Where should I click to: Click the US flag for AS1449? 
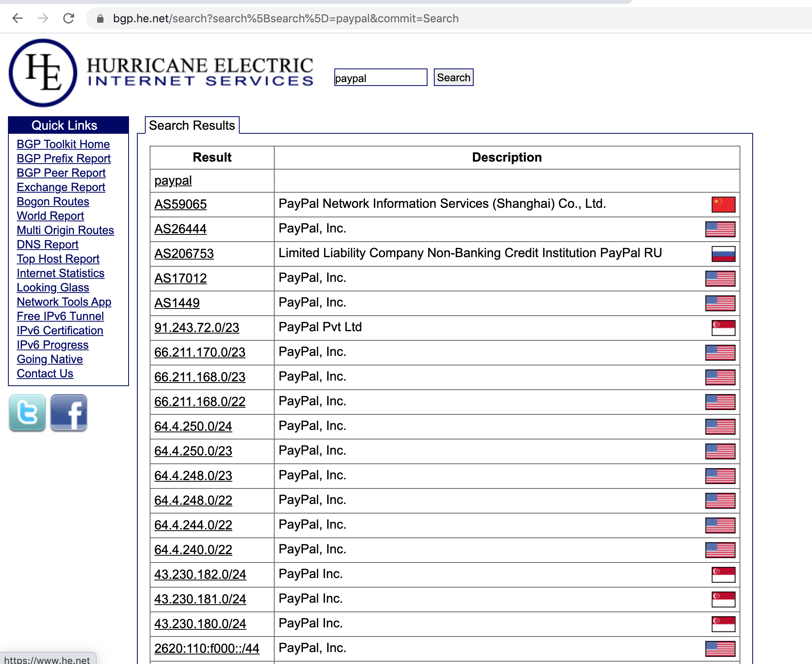tap(720, 303)
